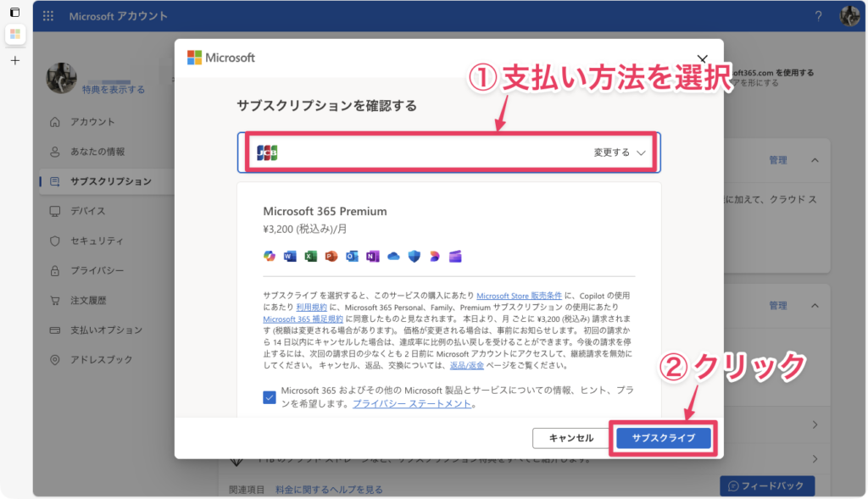Image resolution: width=868 pixels, height=499 pixels.
Task: Click the blue サブスクライブ button
Action: coord(664,438)
